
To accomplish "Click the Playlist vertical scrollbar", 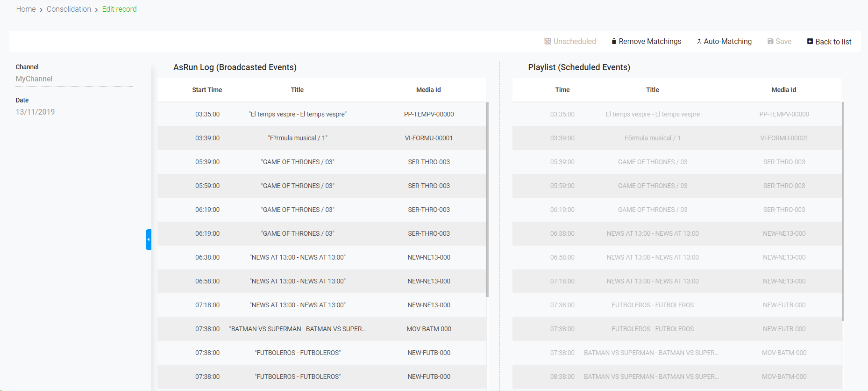I will click(843, 211).
